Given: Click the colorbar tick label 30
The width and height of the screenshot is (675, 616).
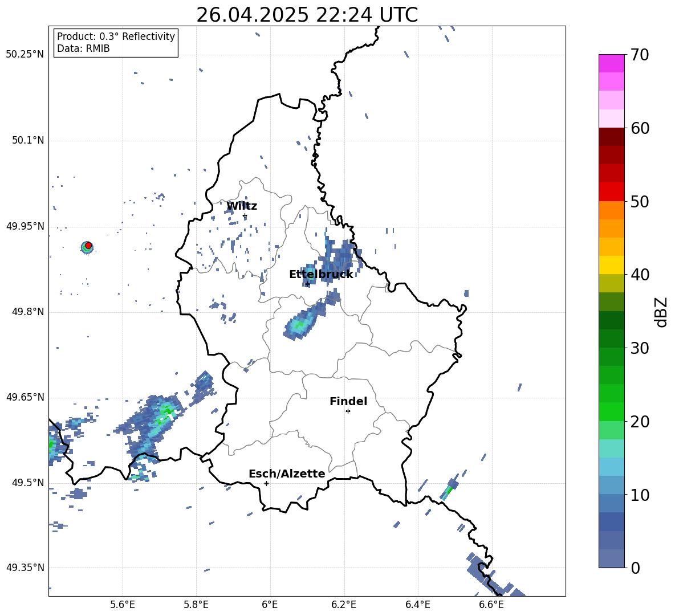Looking at the screenshot, I should pos(640,348).
